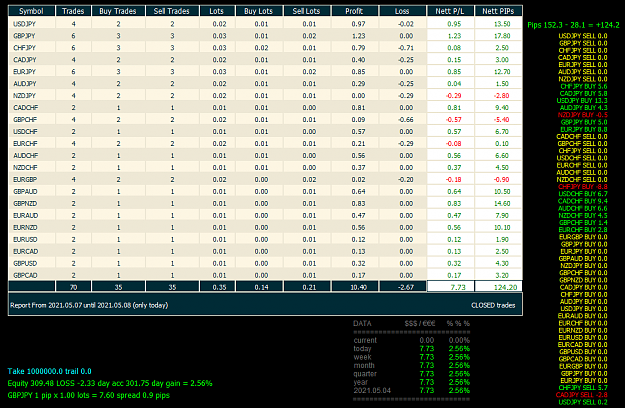Click the Sell Lots column header
The width and height of the screenshot is (625, 408).
307,11
